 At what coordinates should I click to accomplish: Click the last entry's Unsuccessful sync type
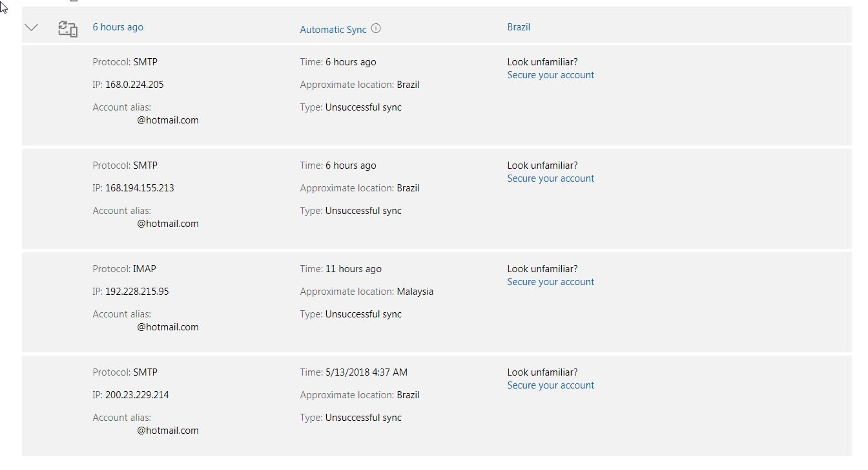(363, 418)
